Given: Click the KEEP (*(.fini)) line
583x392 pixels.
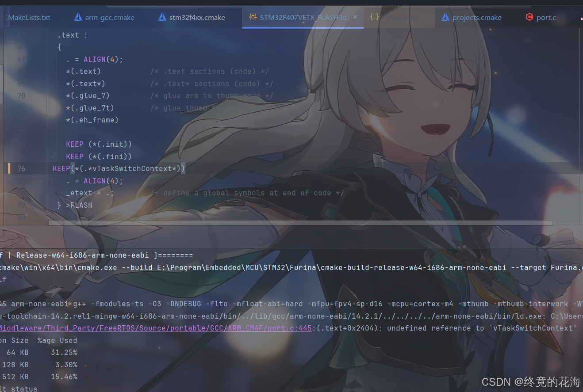Looking at the screenshot, I should (99, 156).
